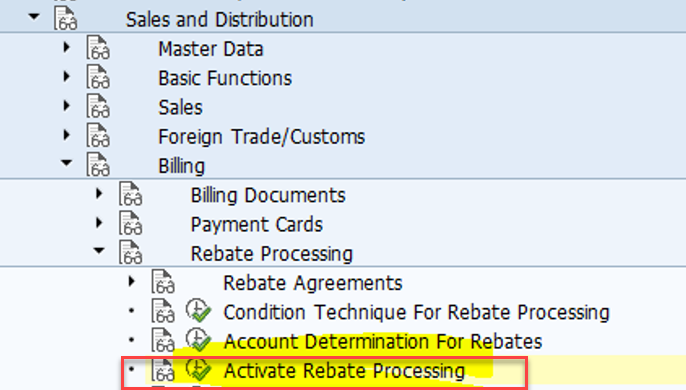The width and height of the screenshot is (686, 390).
Task: Expand the Sales node arrow
Action: [x=66, y=105]
